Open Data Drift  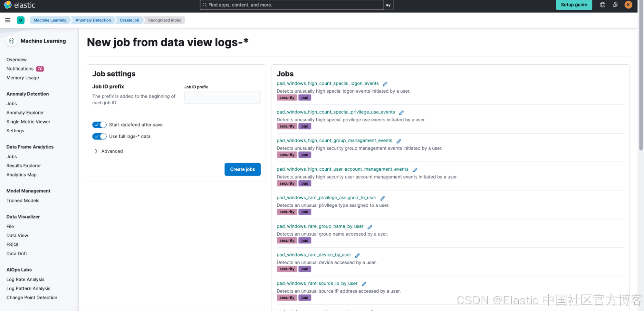[17, 253]
